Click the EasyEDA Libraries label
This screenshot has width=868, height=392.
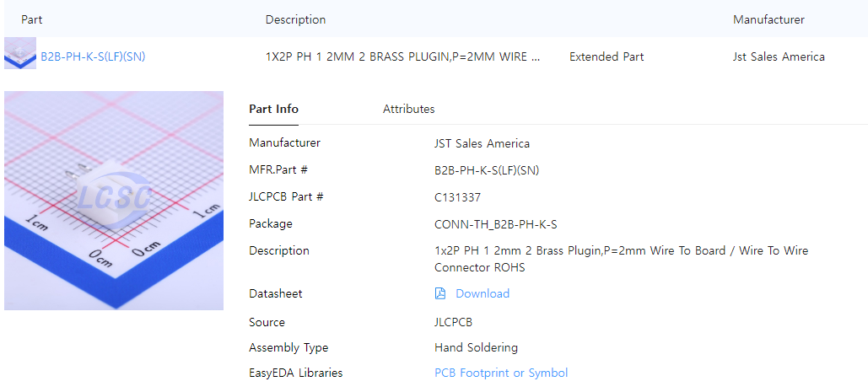[295, 373]
